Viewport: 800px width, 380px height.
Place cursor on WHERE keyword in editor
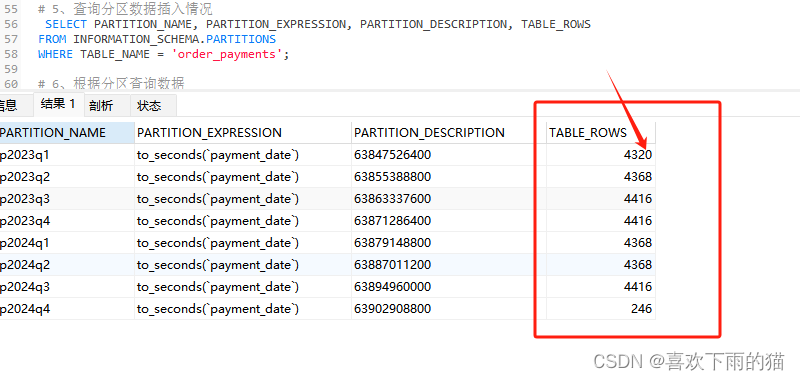click(55, 54)
